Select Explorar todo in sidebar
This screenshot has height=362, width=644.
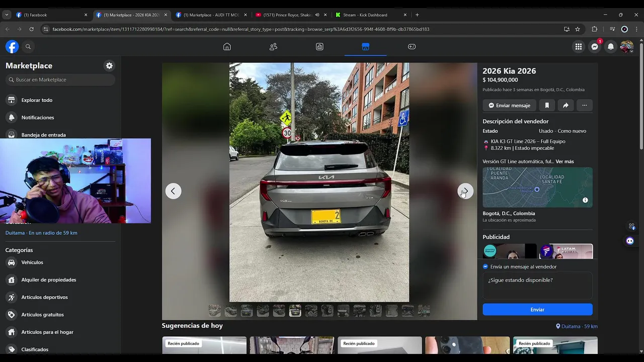coord(60,100)
